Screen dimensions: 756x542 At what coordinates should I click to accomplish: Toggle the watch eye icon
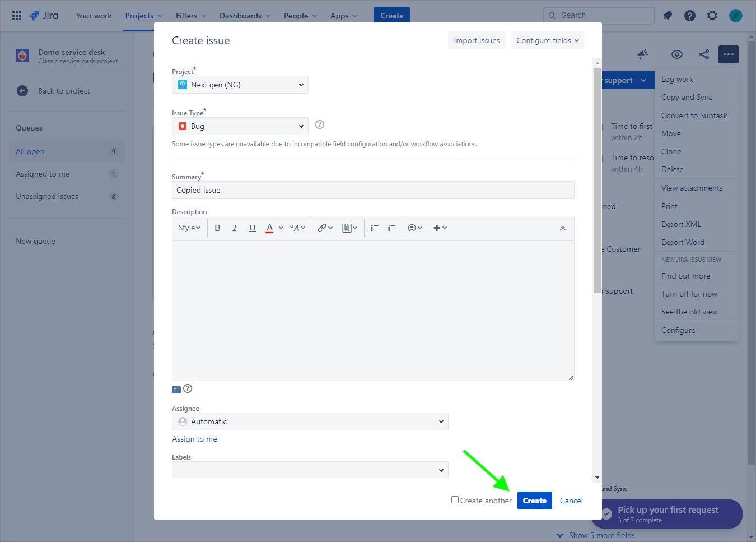click(676, 54)
